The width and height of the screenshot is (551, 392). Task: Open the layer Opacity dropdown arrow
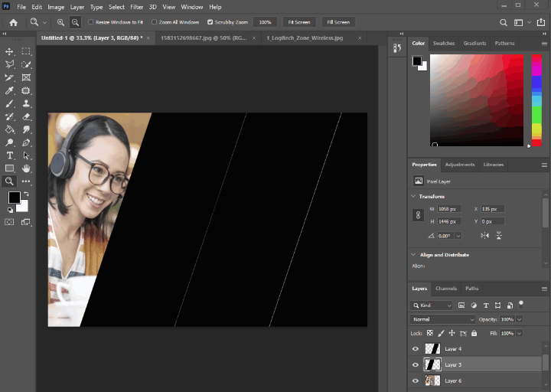coord(520,319)
